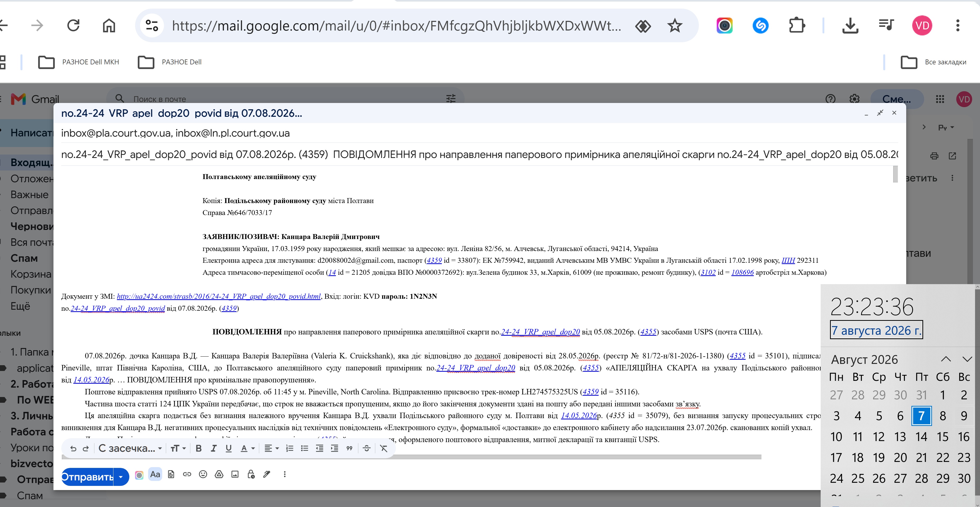Viewport: 980px width, 507px height.
Task: Open the Покупки category
Action: click(31, 290)
